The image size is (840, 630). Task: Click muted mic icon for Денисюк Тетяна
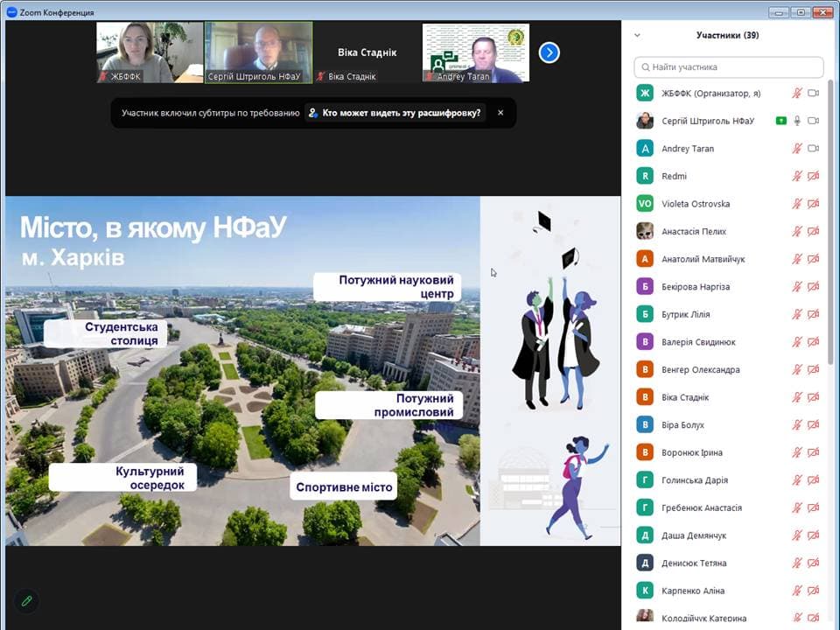(797, 563)
